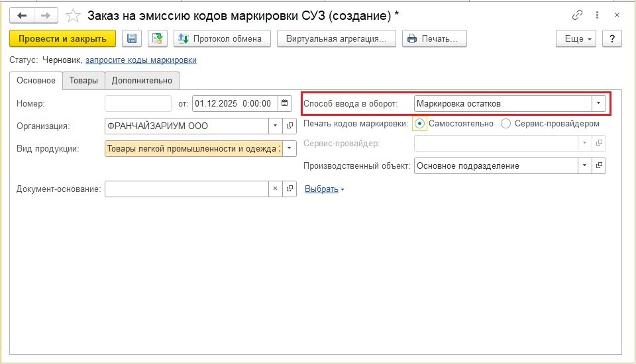This screenshot has height=364, width=636.
Task: Open the Еще menu
Action: [576, 39]
